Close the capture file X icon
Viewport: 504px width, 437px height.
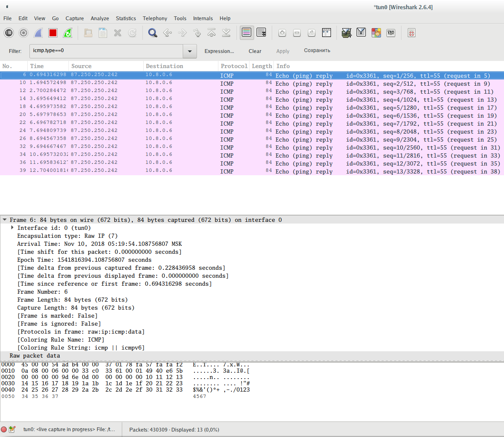[118, 33]
